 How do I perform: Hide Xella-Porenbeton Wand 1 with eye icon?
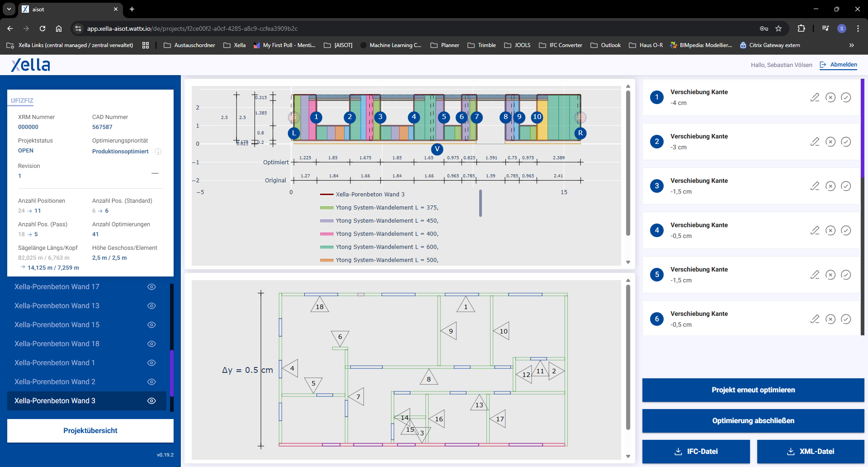(152, 363)
